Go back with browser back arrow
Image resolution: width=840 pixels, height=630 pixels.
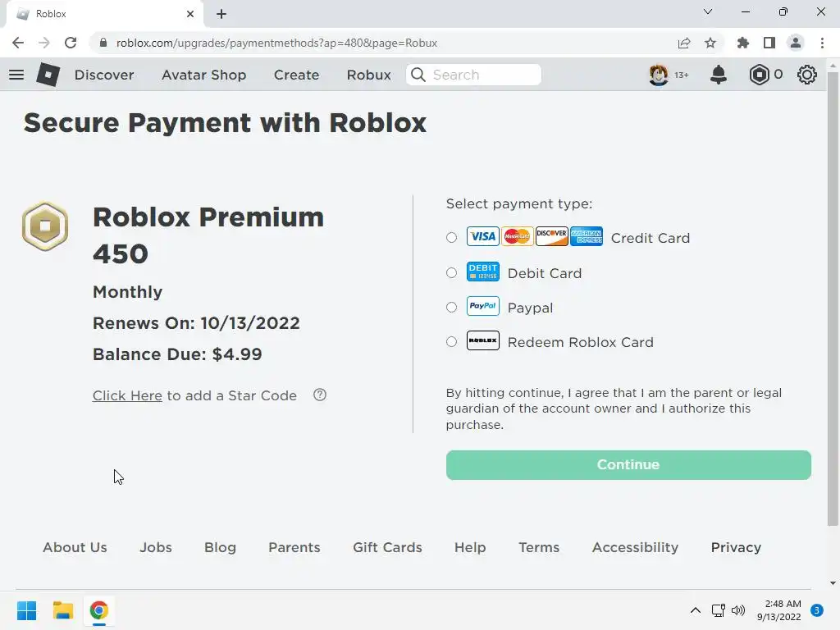(18, 43)
